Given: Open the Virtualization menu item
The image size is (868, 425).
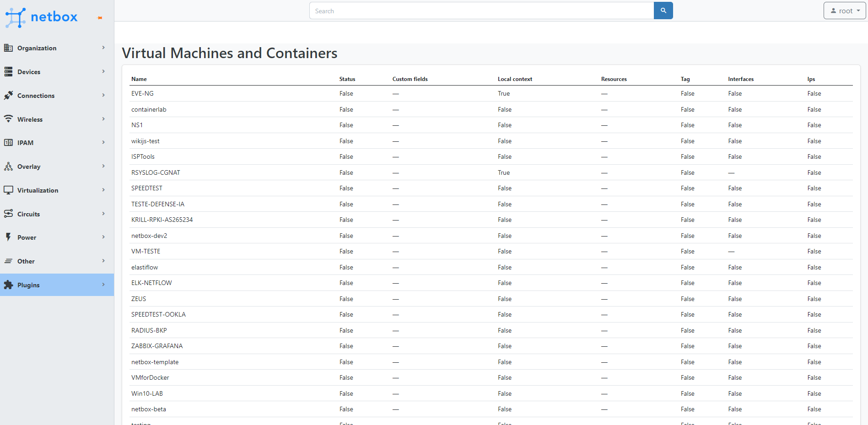Looking at the screenshot, I should [57, 190].
